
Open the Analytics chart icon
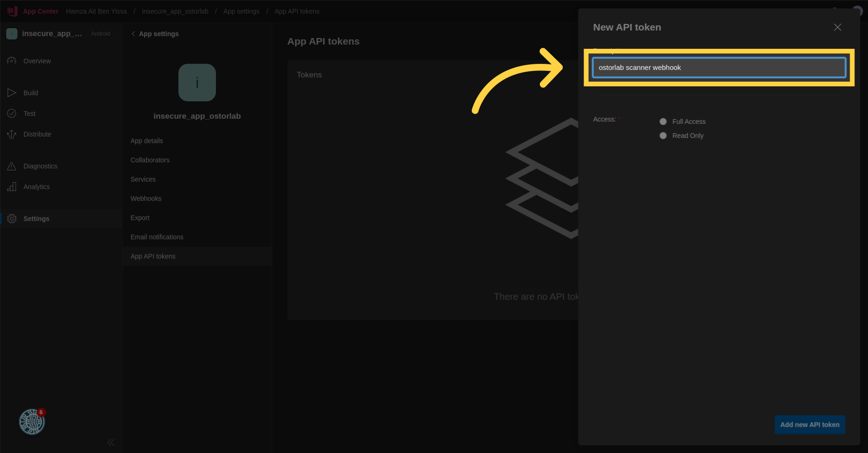click(x=12, y=187)
